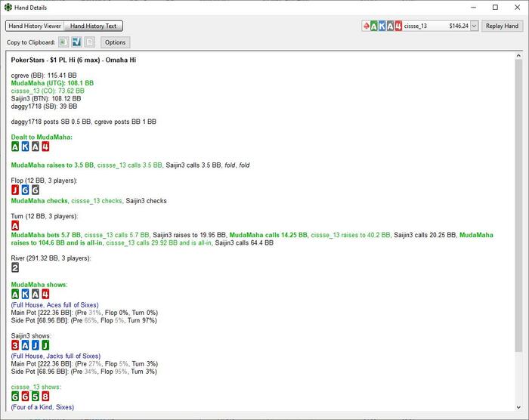Click the Hand Details title bar app icon

[x=8, y=7]
